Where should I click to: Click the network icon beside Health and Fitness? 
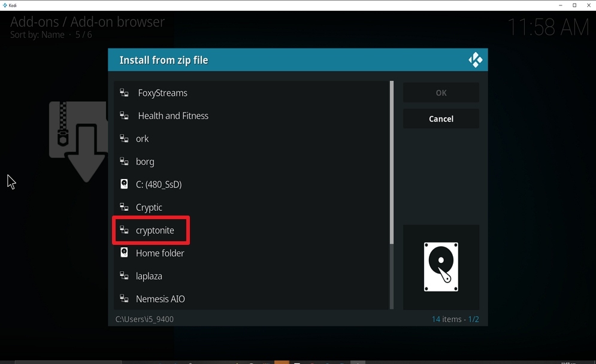(x=124, y=116)
